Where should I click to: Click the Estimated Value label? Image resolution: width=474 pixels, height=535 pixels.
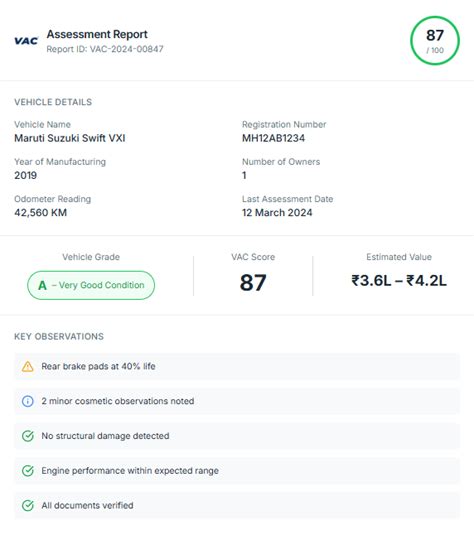pyautogui.click(x=399, y=257)
